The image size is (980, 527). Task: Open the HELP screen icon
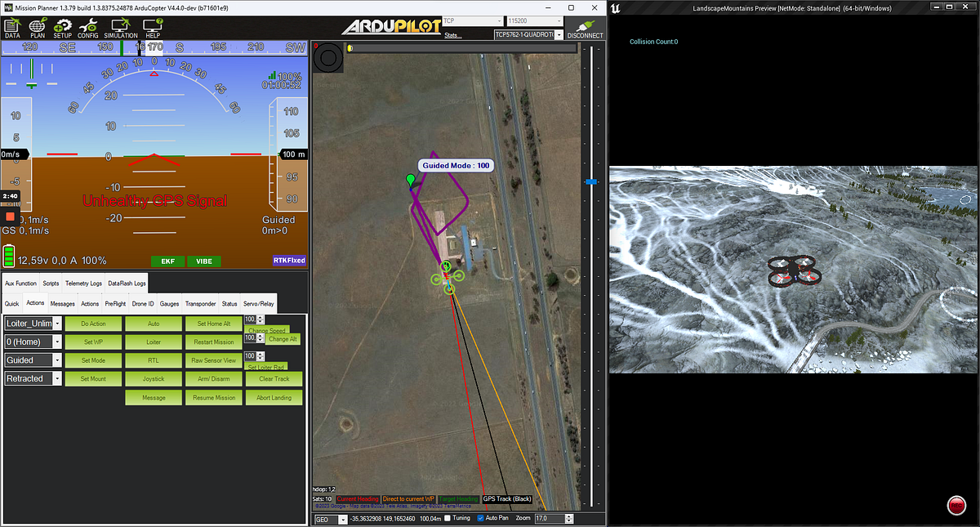[152, 27]
